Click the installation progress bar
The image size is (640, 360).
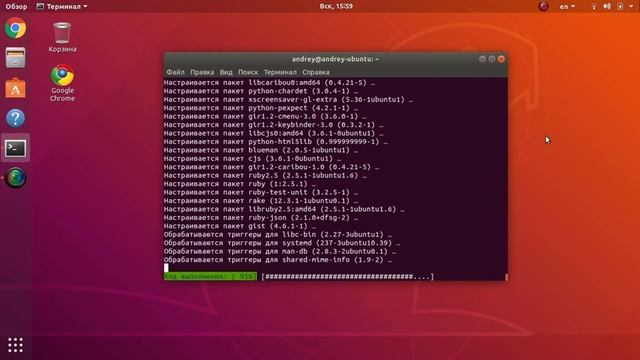347,277
